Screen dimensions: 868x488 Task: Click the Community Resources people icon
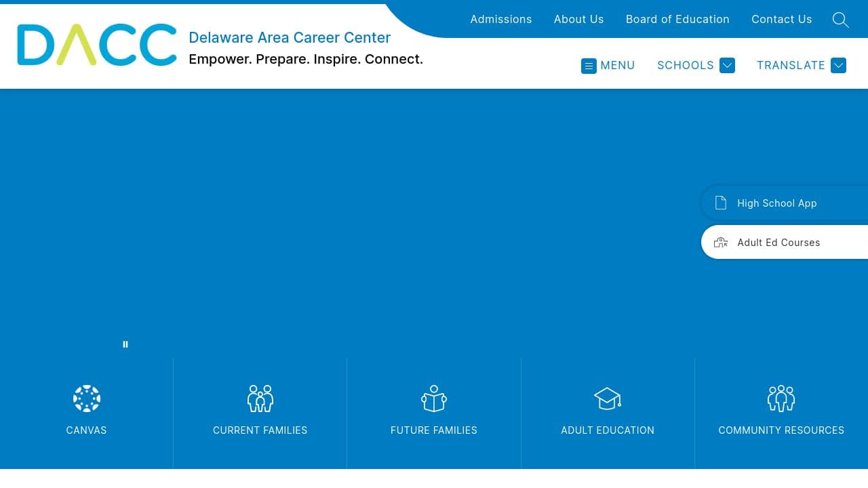tap(781, 399)
